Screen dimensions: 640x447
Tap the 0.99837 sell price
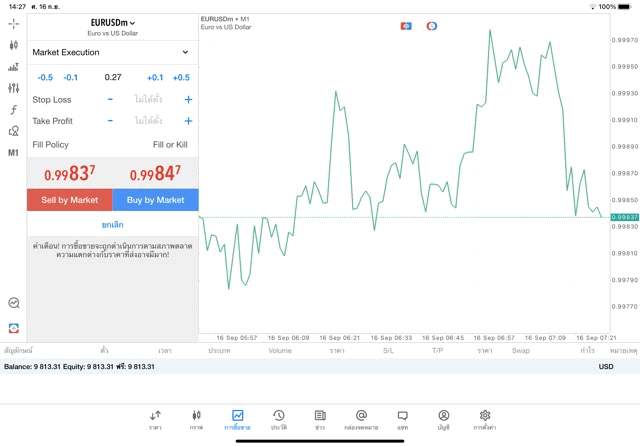70,173
